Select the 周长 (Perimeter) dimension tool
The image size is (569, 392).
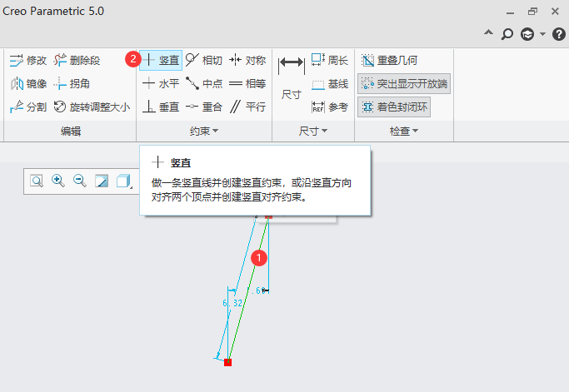330,60
